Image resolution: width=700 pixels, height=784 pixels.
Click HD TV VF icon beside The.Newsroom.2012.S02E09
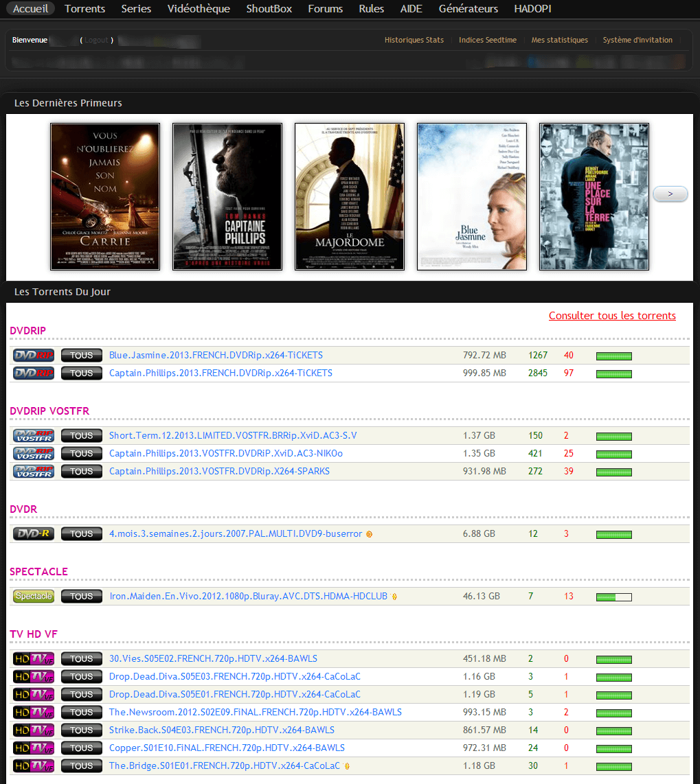point(34,713)
